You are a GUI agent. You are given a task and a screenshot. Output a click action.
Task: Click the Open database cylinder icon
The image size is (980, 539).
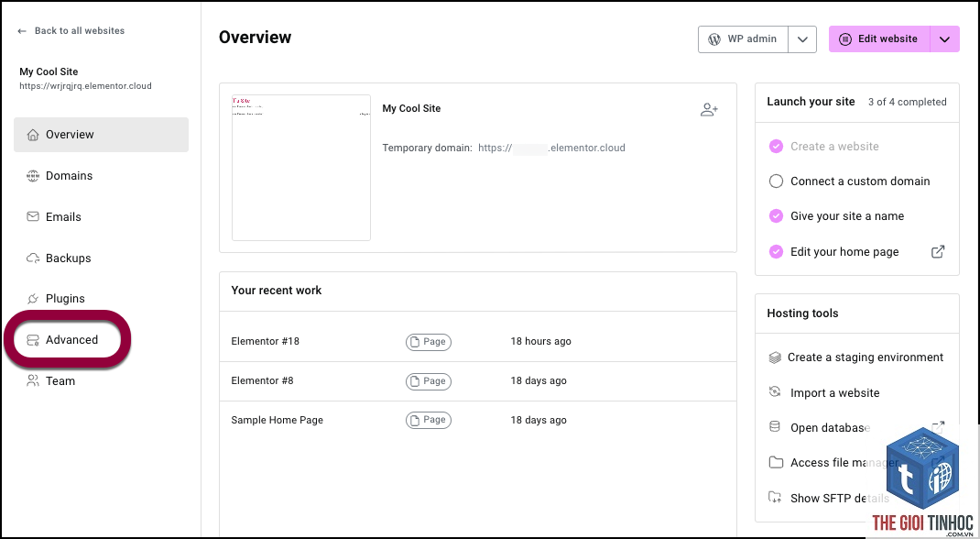coord(774,427)
